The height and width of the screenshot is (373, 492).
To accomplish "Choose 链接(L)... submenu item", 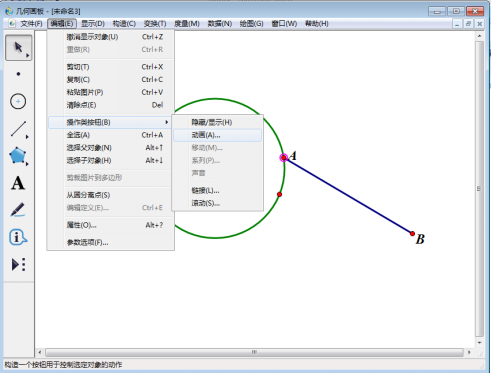I will [218, 190].
